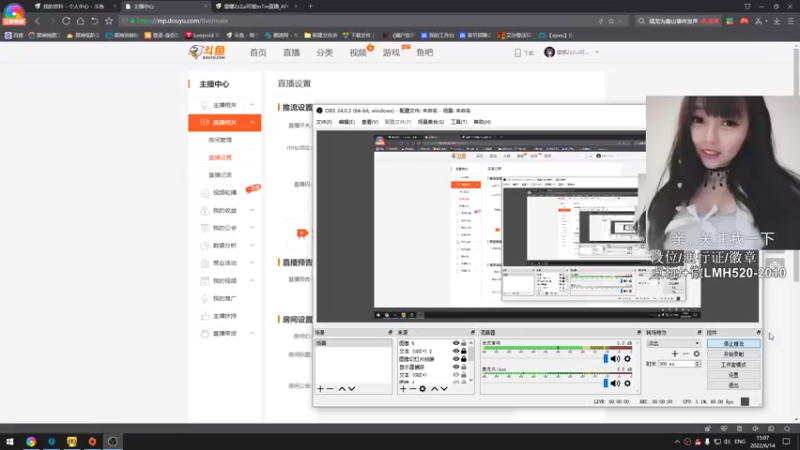Collapse 直播相关 sidebar section

[252, 122]
